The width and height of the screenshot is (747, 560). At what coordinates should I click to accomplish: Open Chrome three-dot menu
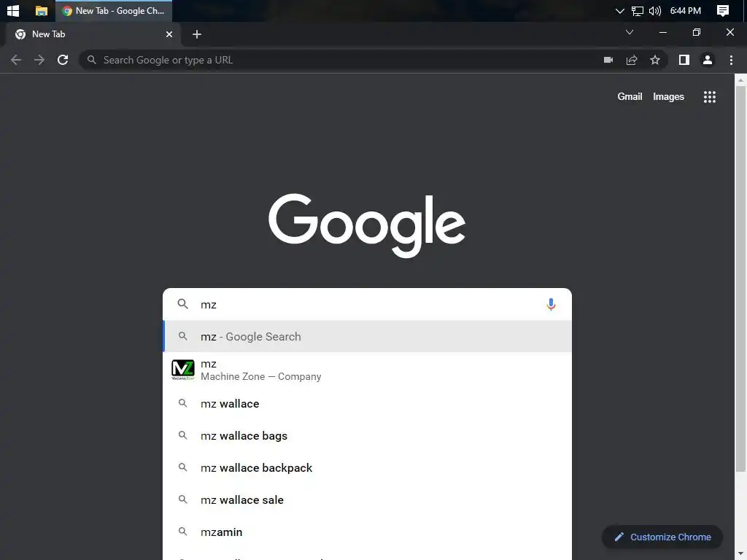point(731,60)
